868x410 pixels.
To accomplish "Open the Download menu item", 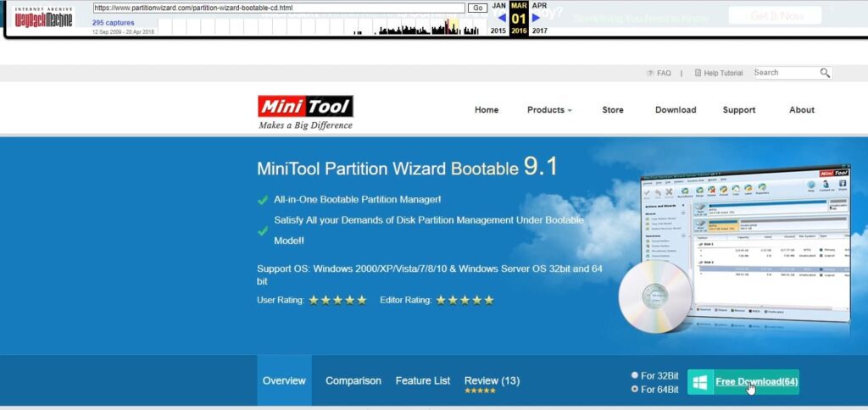I will (x=676, y=110).
